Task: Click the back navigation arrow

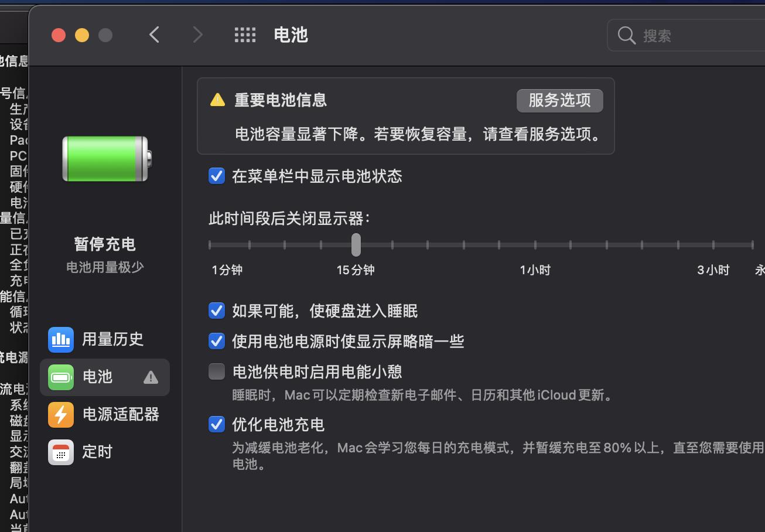Action: coord(154,35)
